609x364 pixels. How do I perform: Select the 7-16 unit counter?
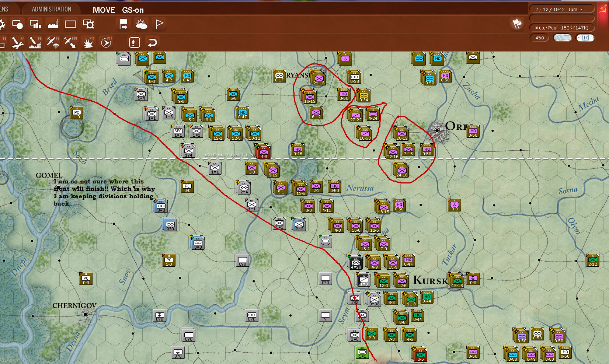[x=408, y=151]
